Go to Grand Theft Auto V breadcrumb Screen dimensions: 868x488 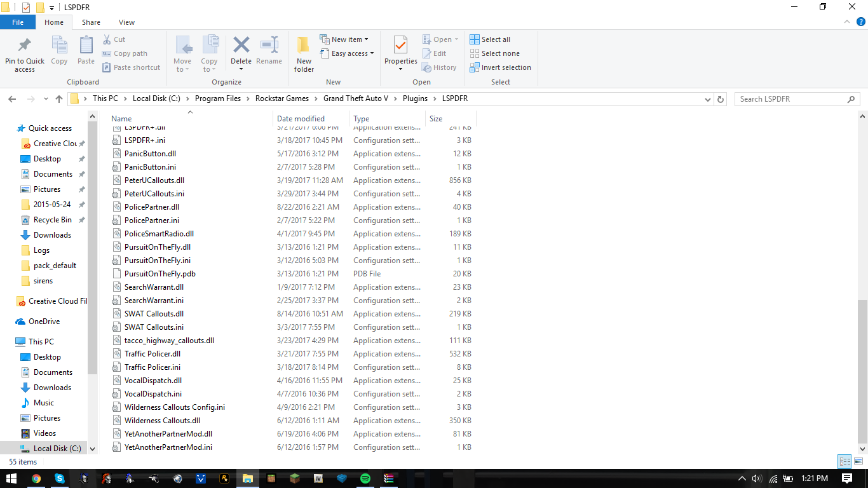click(x=355, y=98)
